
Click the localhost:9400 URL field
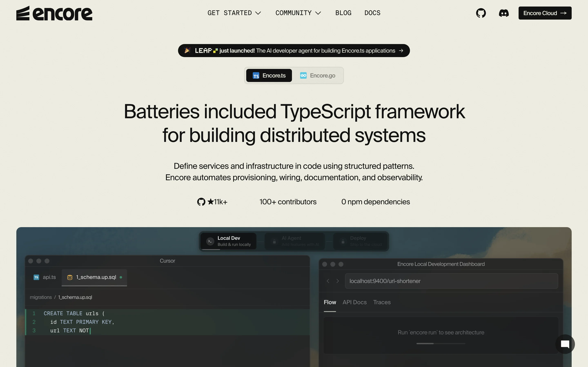point(451,281)
